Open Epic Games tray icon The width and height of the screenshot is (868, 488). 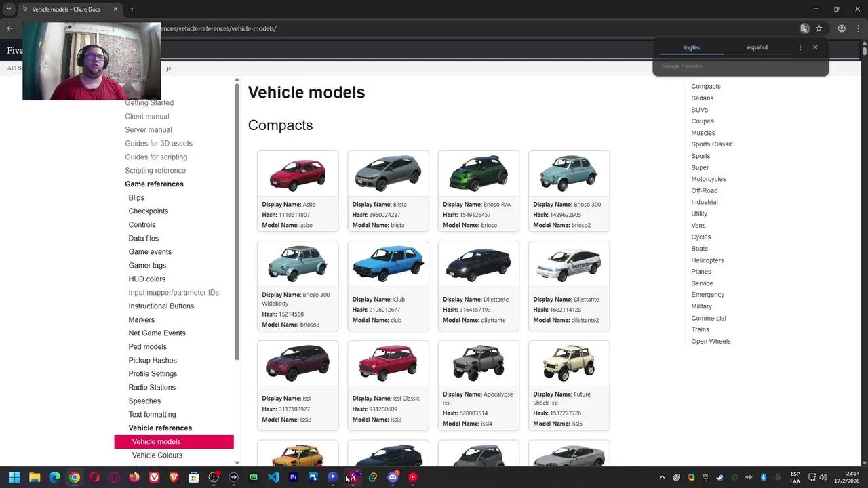pyautogui.click(x=705, y=477)
